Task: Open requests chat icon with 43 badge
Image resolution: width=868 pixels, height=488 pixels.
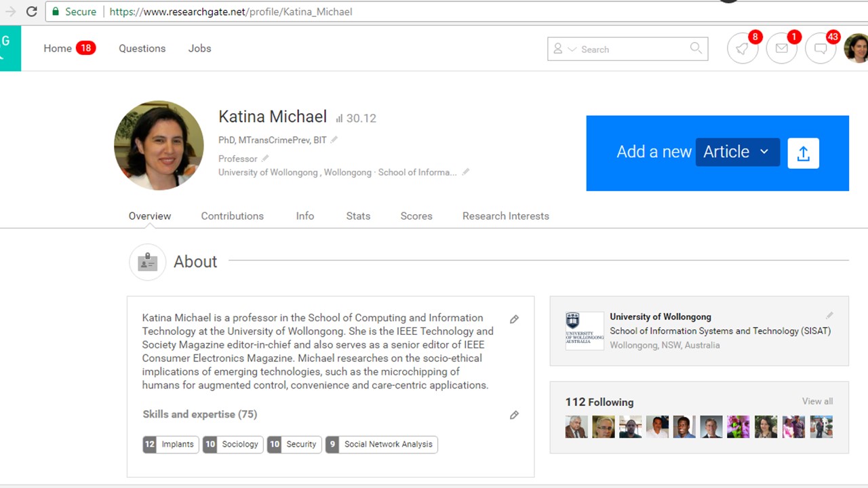Action: pos(821,49)
